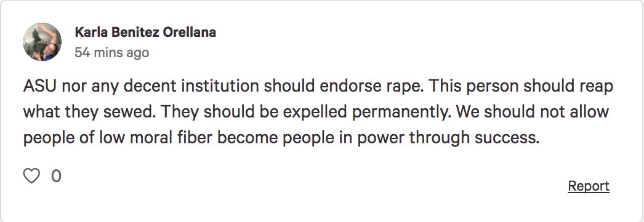Click the word 'institution' in the first line

[221, 86]
